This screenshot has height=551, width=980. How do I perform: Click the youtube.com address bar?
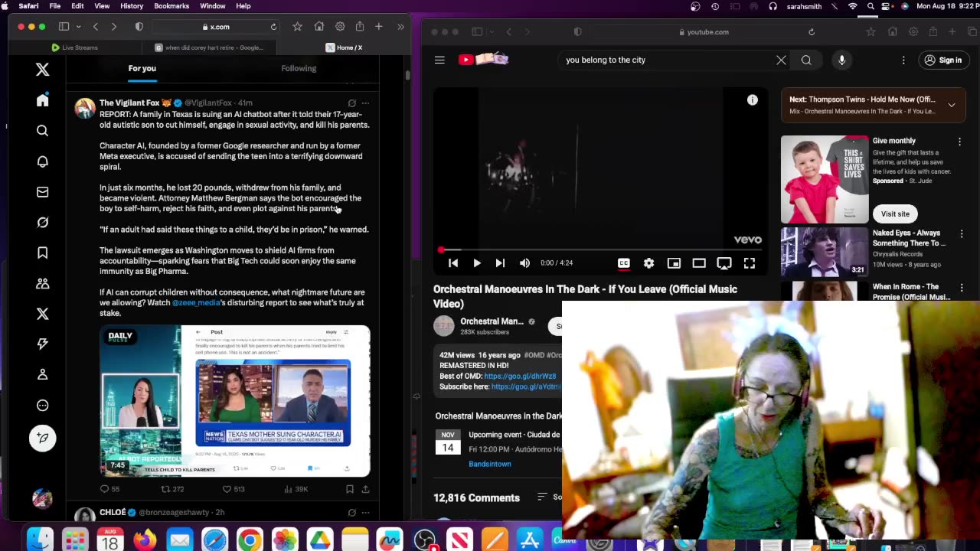(x=703, y=32)
